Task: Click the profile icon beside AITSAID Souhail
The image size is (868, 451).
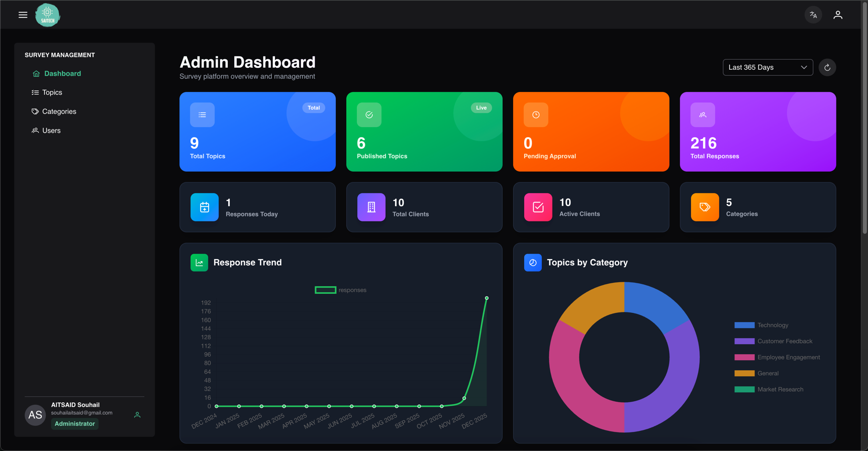Action: (x=137, y=415)
